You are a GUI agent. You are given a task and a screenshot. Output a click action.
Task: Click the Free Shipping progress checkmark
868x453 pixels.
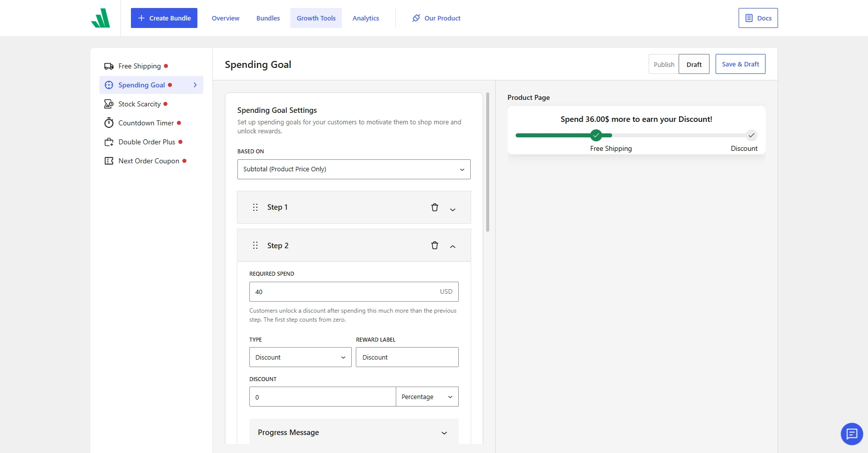click(596, 135)
